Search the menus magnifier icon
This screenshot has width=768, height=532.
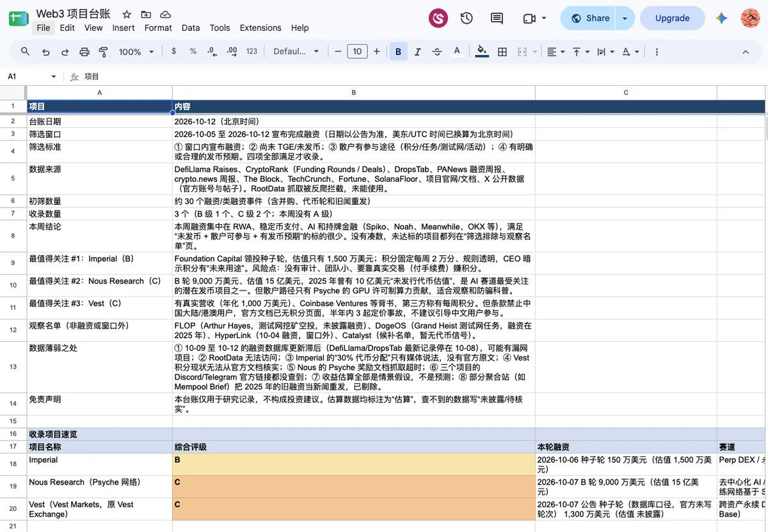click(25, 51)
